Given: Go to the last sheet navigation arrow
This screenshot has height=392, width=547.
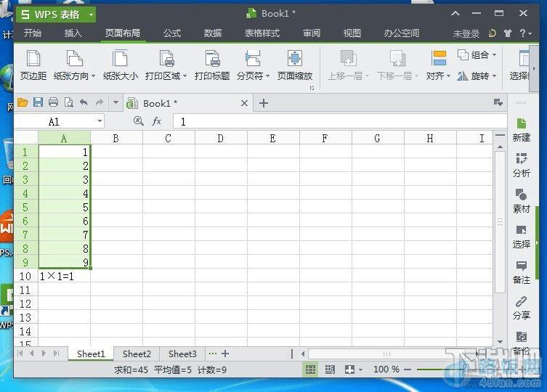Looking at the screenshot, I should click(56, 354).
